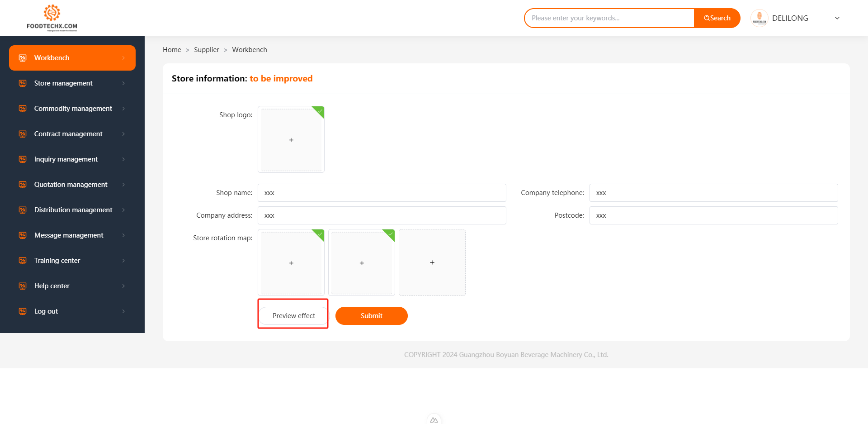Click the DELILONG user avatar
The width and height of the screenshot is (868, 424).
[x=759, y=18]
